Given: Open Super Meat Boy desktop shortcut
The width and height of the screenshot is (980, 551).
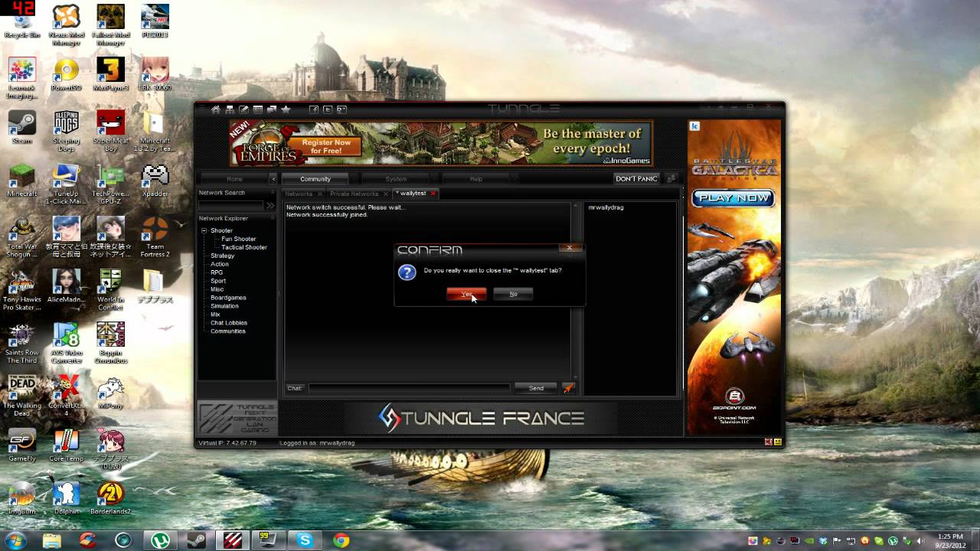Looking at the screenshot, I should (110, 132).
